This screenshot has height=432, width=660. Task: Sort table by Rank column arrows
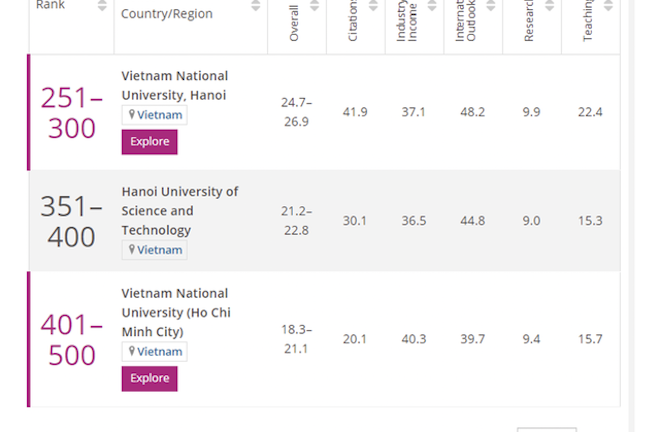[x=102, y=7]
